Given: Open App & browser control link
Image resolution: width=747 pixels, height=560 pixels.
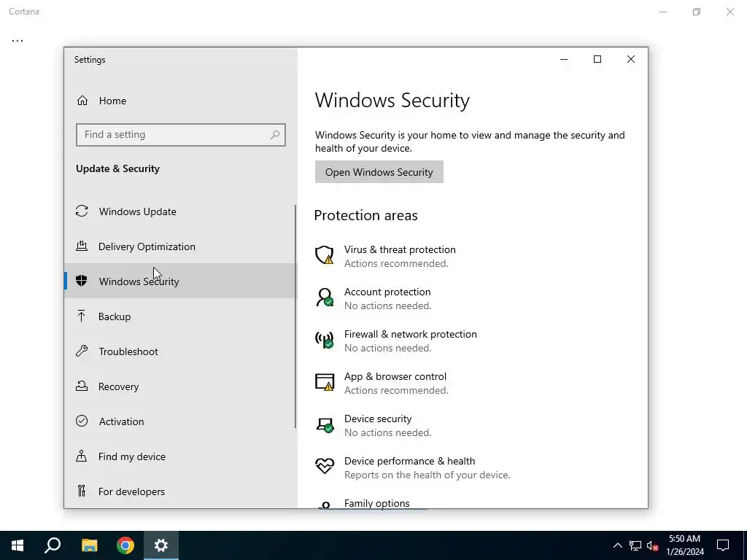Looking at the screenshot, I should (x=395, y=377).
